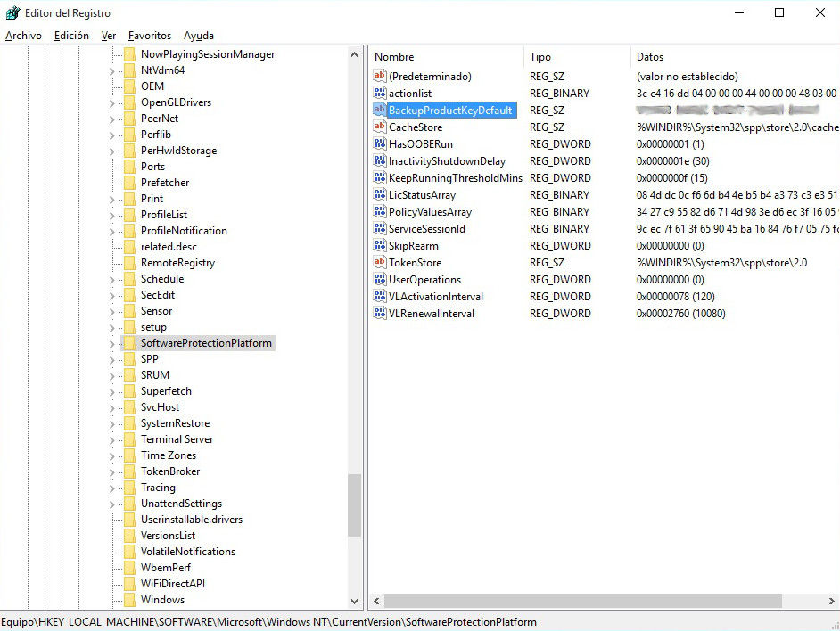Click the HasOOBERun DWORD icon
This screenshot has width=840, height=631.
point(380,143)
